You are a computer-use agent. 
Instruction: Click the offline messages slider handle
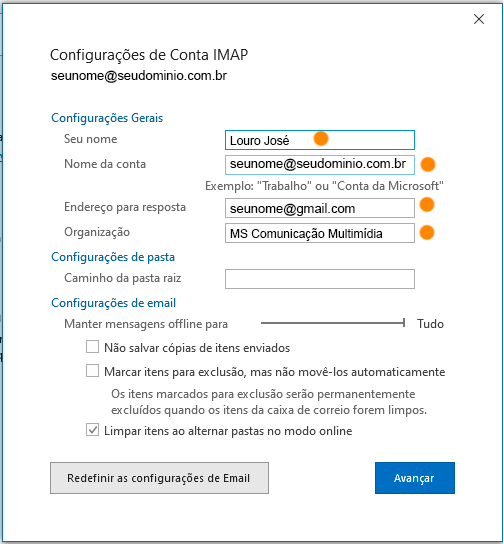[404, 323]
